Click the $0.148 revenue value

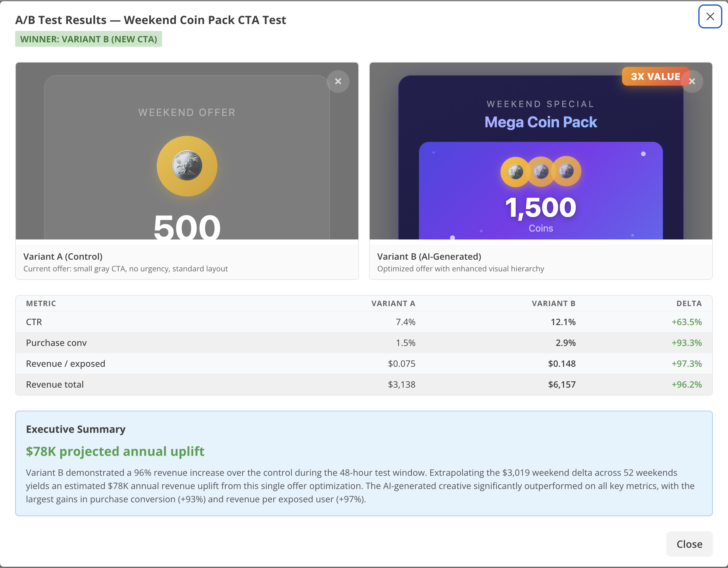click(562, 363)
